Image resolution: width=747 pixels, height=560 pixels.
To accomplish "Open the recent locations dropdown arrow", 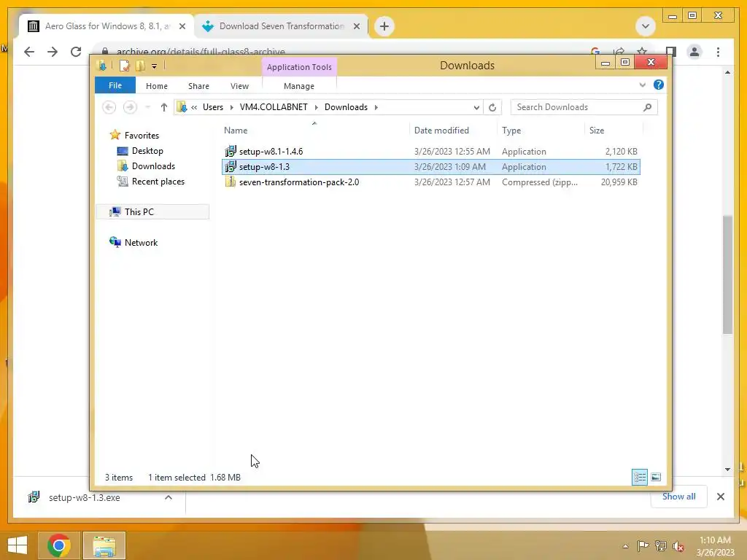I will [147, 107].
